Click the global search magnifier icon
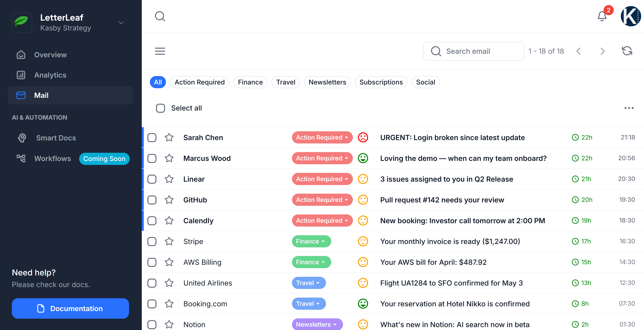 [x=160, y=16]
